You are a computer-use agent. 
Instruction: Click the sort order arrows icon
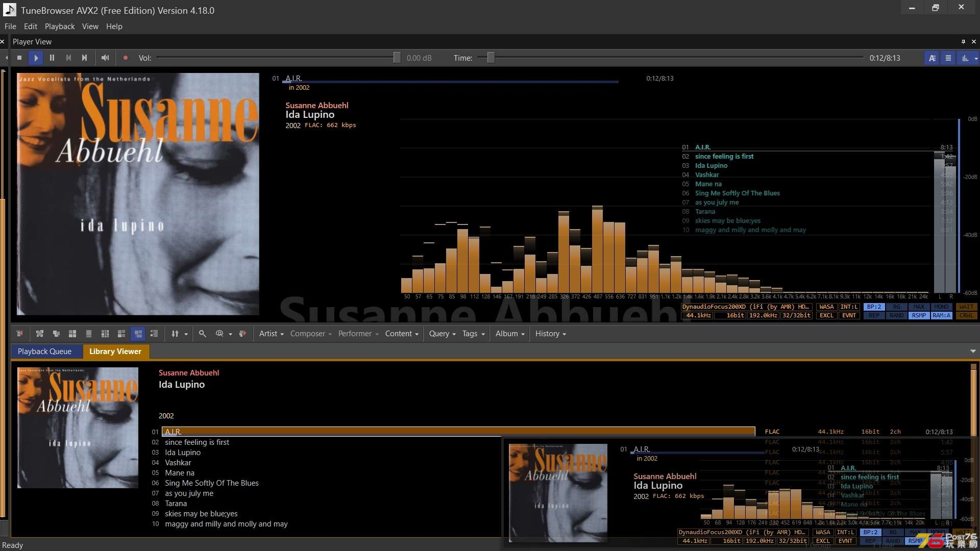[x=175, y=334]
